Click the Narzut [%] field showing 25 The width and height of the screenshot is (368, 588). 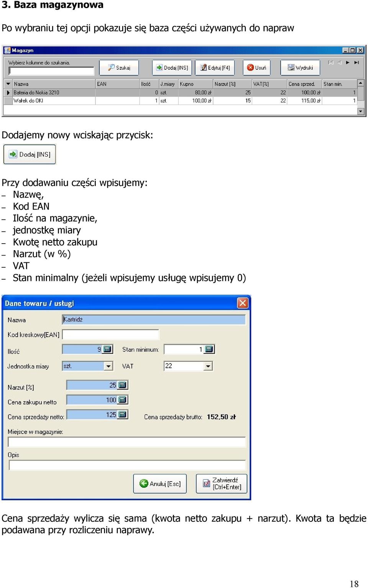(92, 385)
